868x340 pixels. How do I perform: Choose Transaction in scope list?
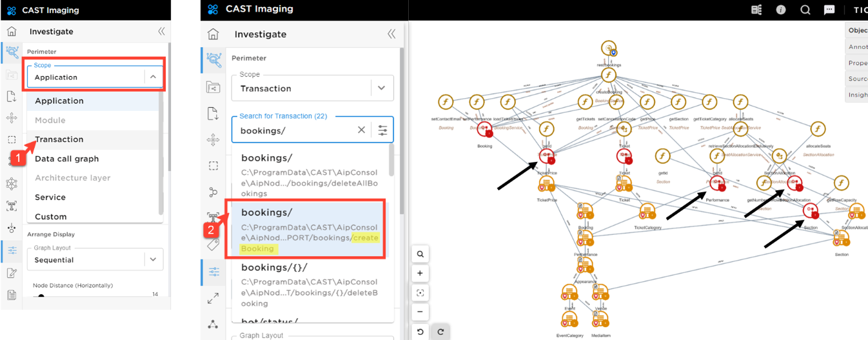point(93,139)
